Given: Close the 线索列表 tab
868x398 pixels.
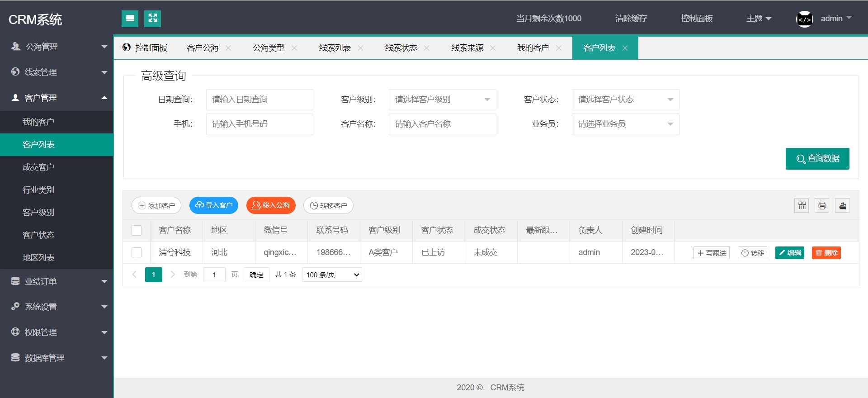Looking at the screenshot, I should click(x=360, y=48).
